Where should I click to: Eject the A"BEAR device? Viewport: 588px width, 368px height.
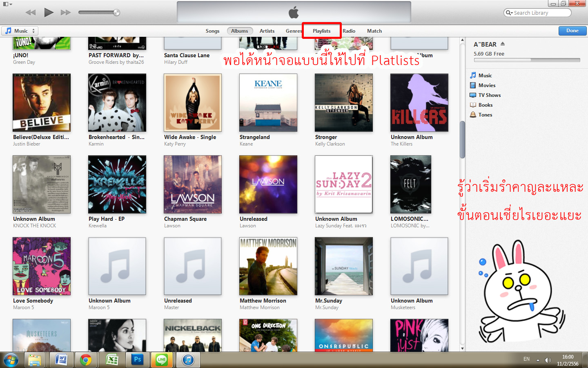(503, 44)
